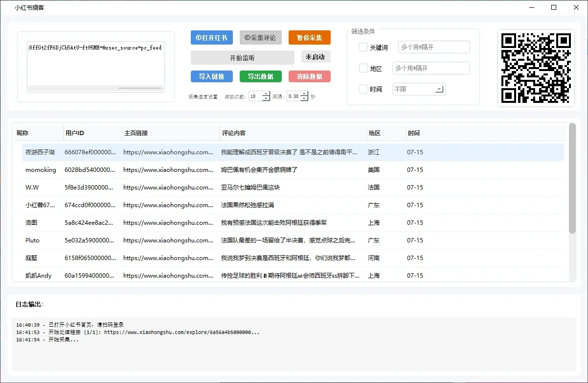Click the 河南 region cell
Image resolution: width=588 pixels, height=383 pixels.
[374, 258]
